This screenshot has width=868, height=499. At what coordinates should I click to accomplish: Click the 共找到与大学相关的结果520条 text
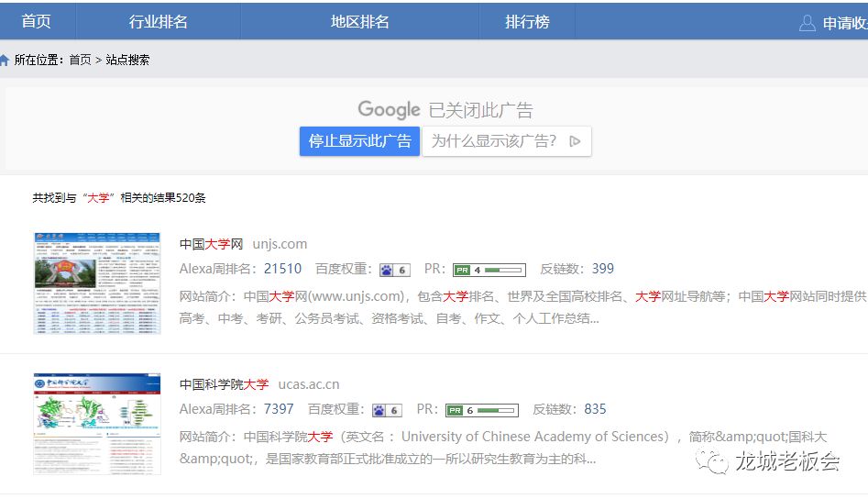[x=119, y=198]
